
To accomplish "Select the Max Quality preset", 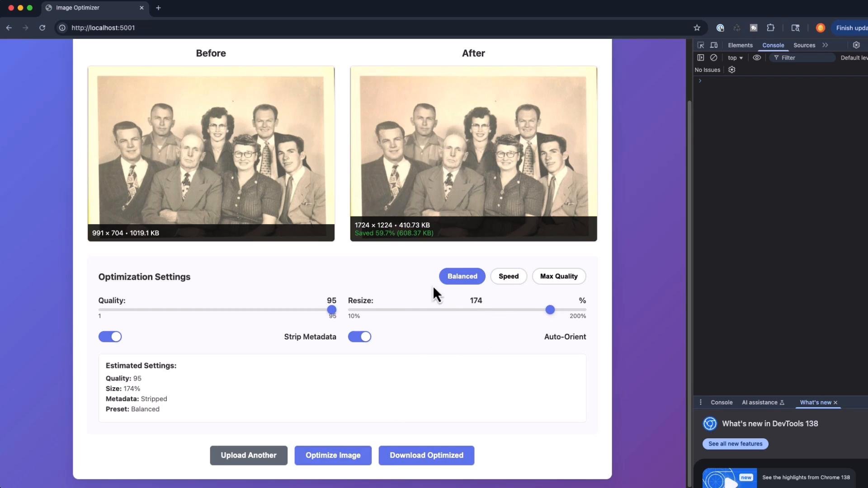I will pyautogui.click(x=559, y=276).
